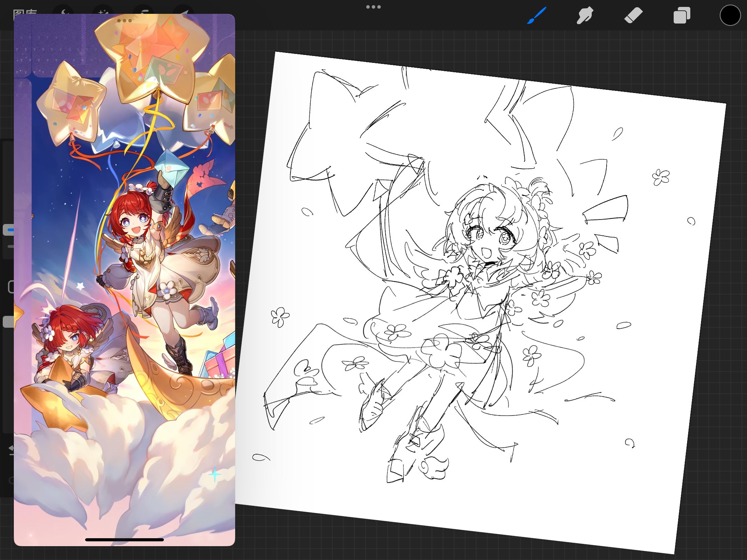The width and height of the screenshot is (747, 560).
Task: Tap the undo arrow on sidebar
Action: pyautogui.click(x=11, y=449)
